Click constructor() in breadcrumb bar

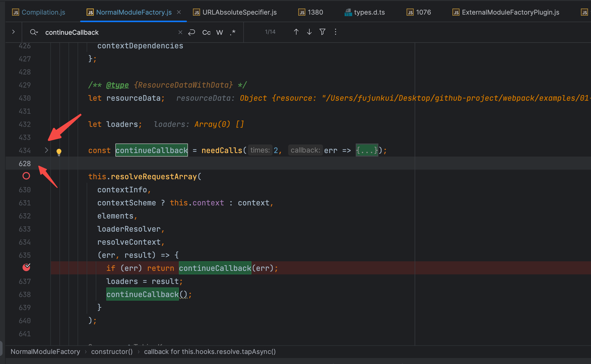pos(112,352)
